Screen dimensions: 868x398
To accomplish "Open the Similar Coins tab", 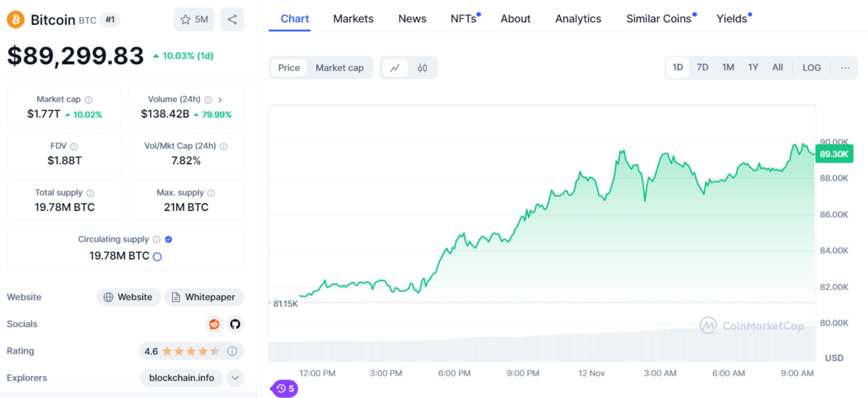I will (x=660, y=19).
